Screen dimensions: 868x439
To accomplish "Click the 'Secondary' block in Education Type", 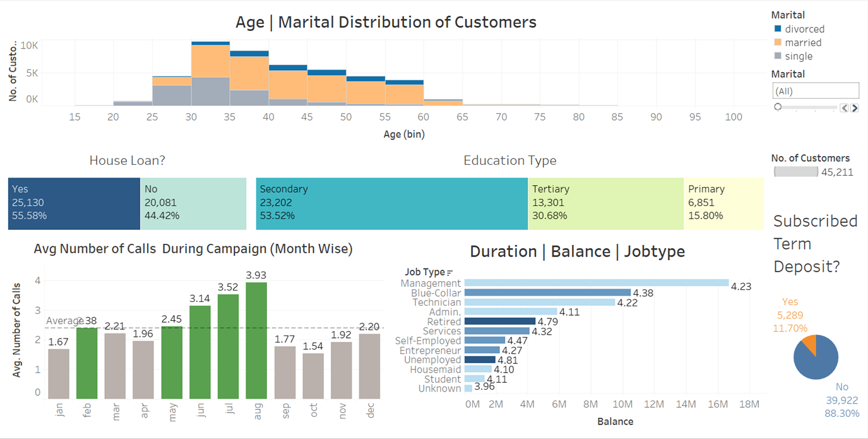I will click(391, 201).
